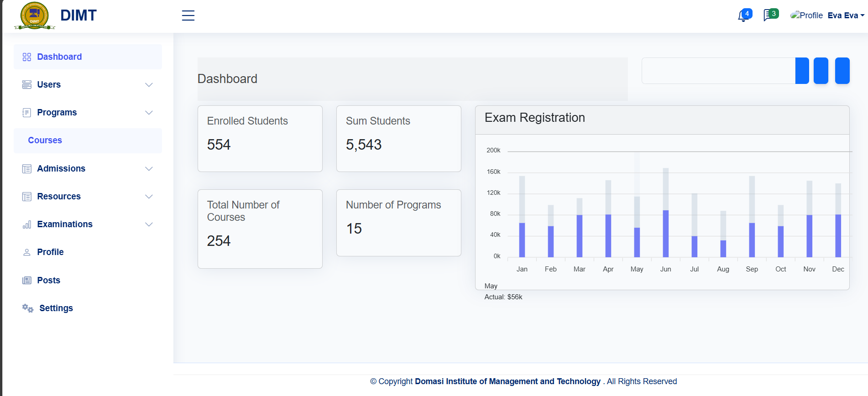This screenshot has height=396, width=868.
Task: Click the Profile avatar image
Action: pyautogui.click(x=806, y=16)
